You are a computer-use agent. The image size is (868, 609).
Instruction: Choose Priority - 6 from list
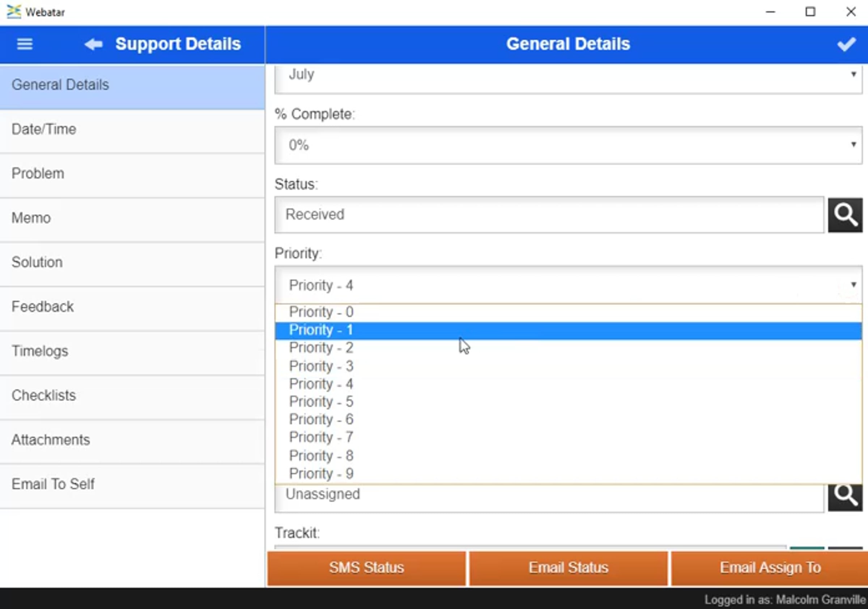coord(568,419)
